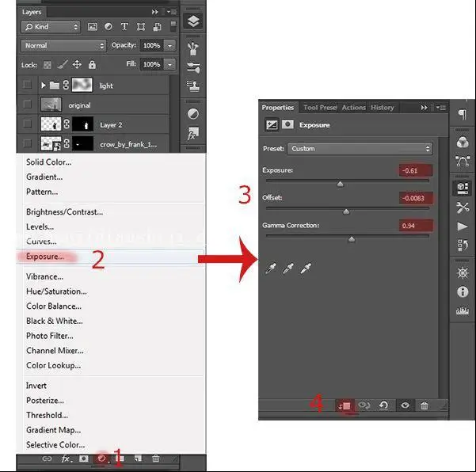
Task: Lock position move icon
Action: 77,64
